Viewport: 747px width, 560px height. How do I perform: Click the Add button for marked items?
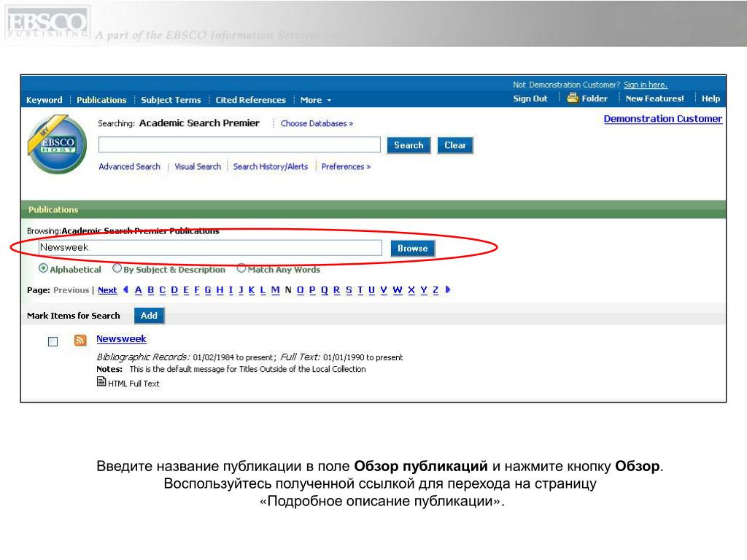point(149,316)
